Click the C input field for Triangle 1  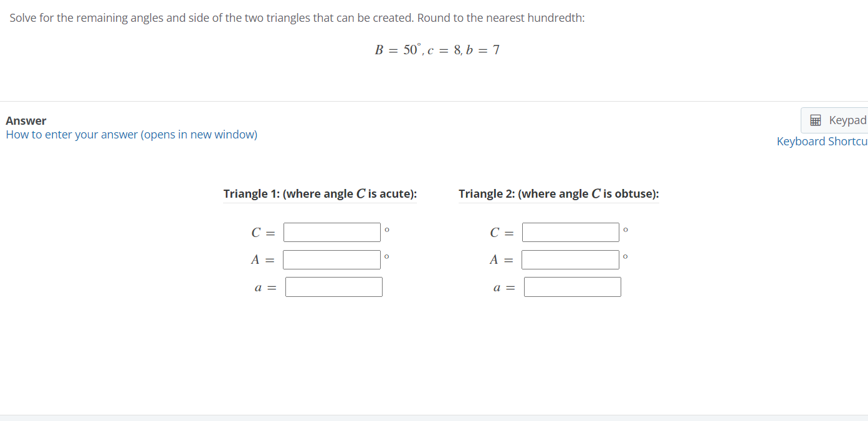331,232
